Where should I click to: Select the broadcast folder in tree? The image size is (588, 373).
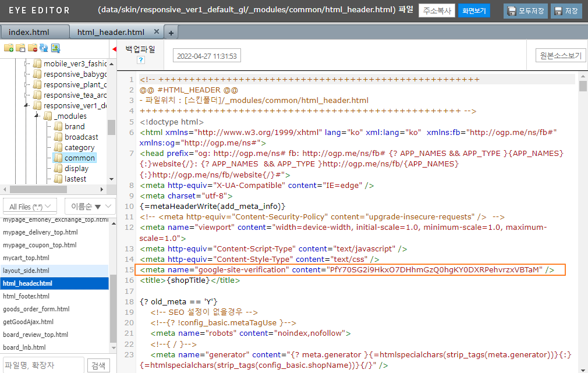click(x=81, y=137)
